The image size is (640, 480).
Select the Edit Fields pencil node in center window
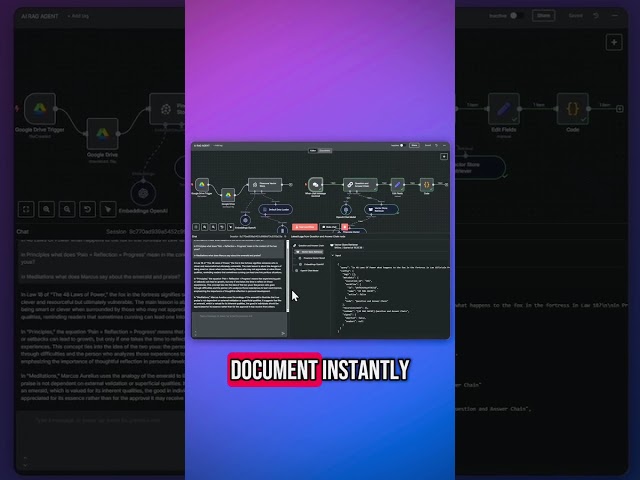398,184
